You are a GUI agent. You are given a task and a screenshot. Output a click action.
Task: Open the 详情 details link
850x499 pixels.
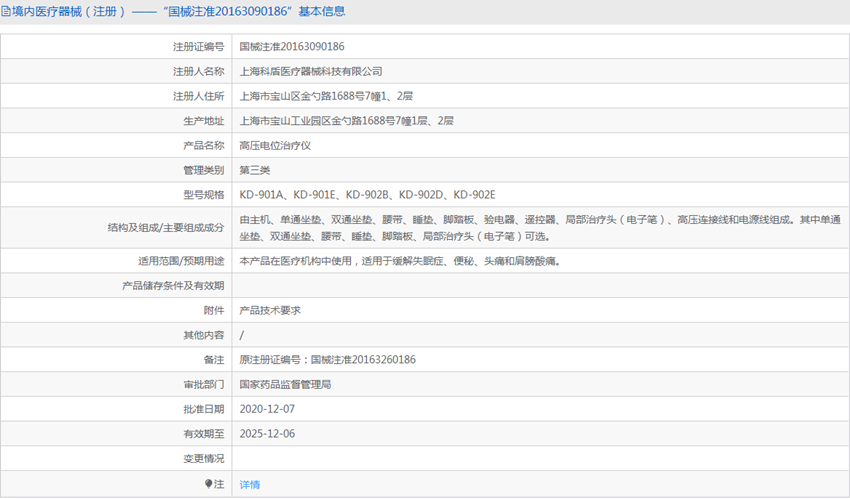[249, 484]
